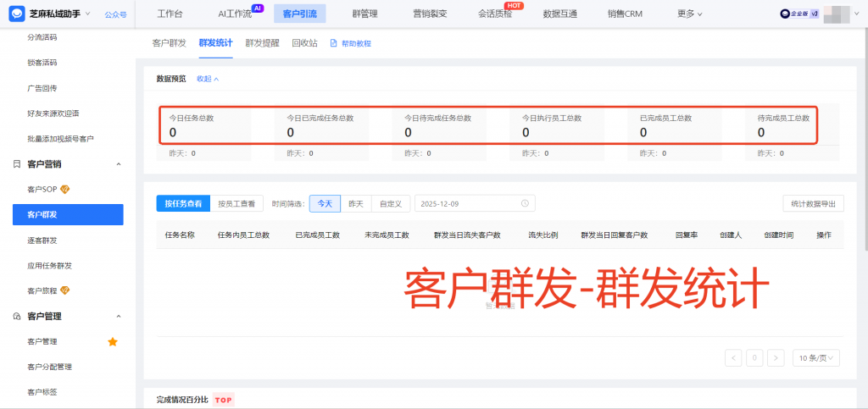868x409 pixels.
Task: Toggle the star favorite on 客户管理
Action: [113, 341]
